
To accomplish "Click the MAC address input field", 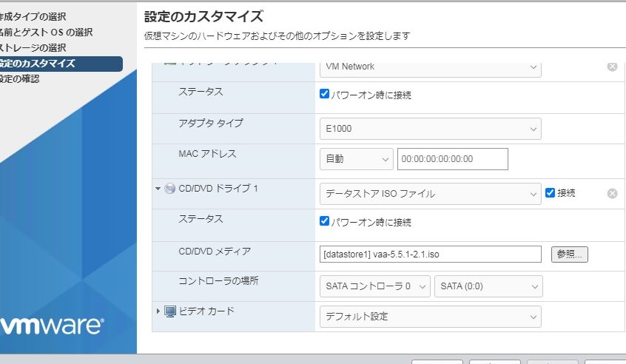I will (453, 159).
